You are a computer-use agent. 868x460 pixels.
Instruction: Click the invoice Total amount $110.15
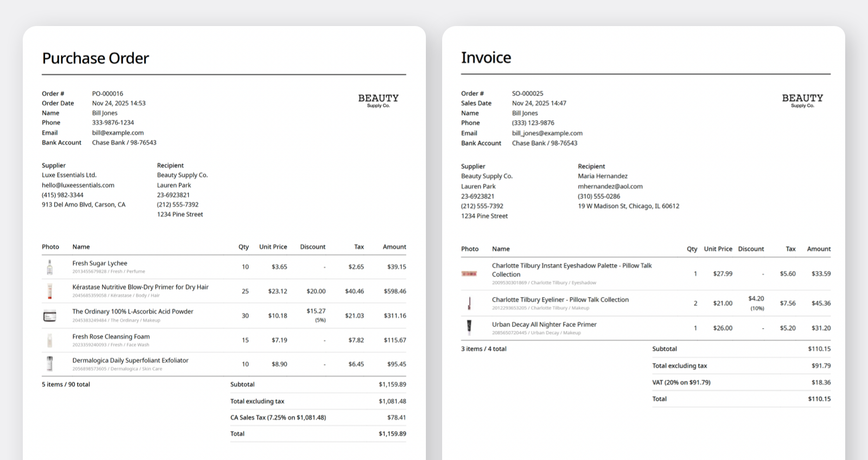[819, 399]
